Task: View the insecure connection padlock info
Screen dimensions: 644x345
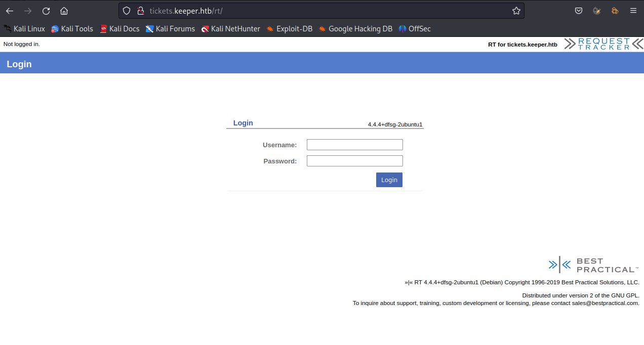Action: (141, 11)
